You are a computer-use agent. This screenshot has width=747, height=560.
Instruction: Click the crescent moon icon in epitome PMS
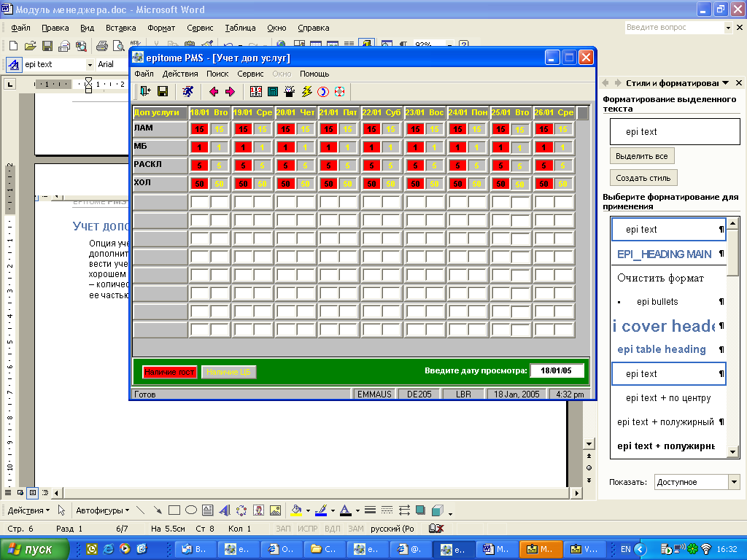[323, 91]
